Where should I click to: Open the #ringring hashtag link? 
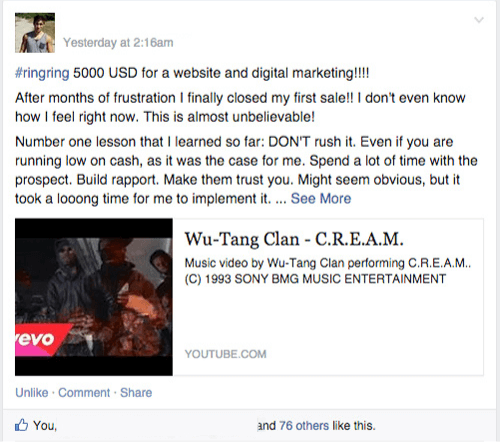[42, 73]
